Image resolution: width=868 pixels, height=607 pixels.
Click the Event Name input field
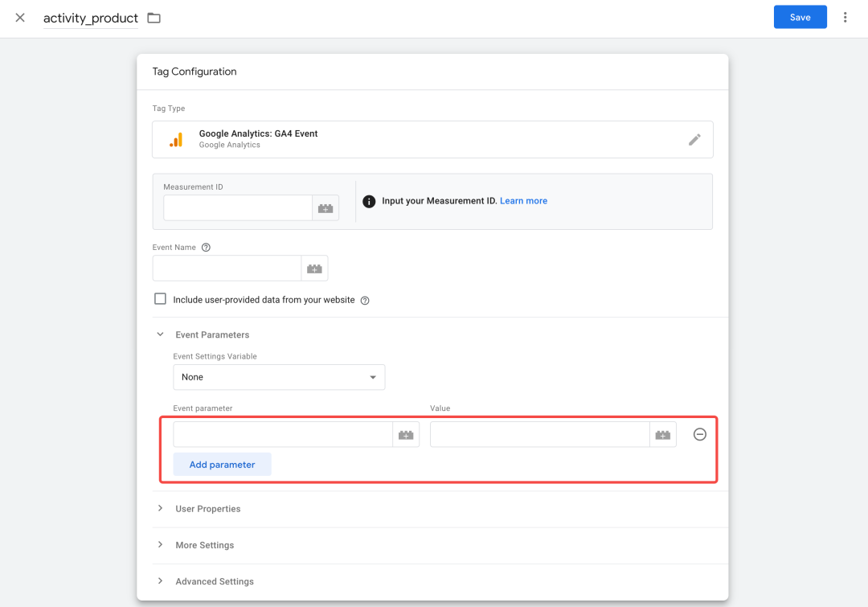coord(227,269)
